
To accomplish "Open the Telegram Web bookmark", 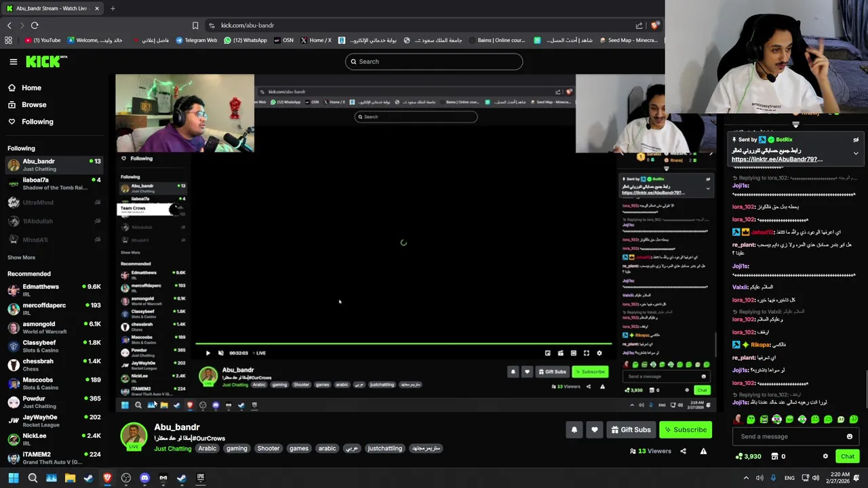I will tap(196, 41).
